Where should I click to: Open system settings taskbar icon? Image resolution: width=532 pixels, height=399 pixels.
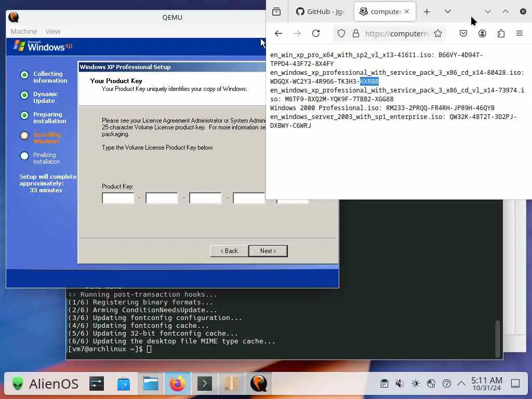point(97,384)
